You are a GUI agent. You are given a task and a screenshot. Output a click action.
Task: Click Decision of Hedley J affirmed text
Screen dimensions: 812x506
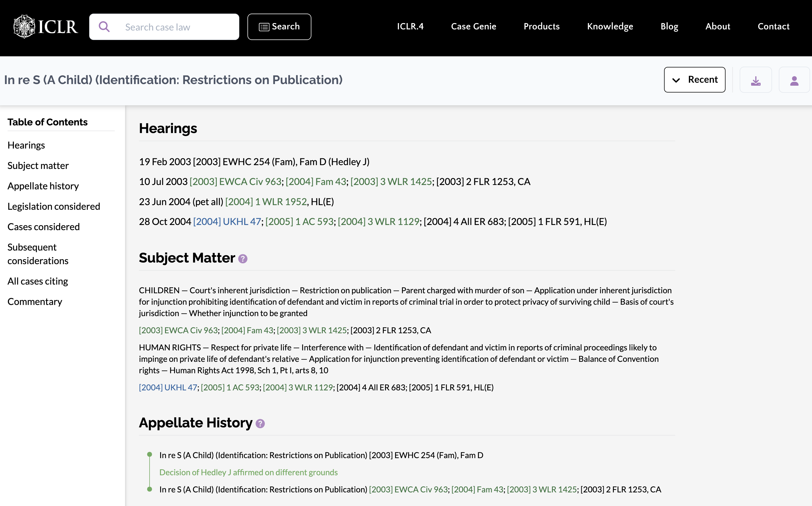(x=249, y=472)
